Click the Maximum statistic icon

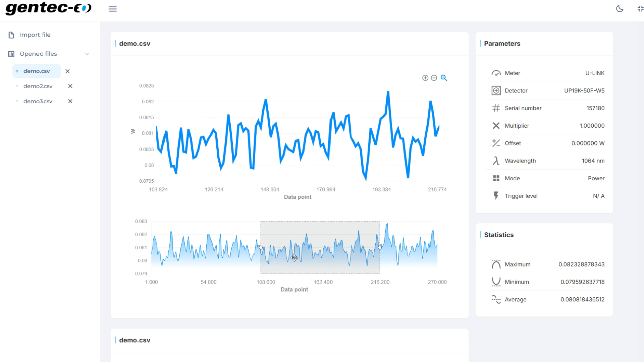(495, 264)
